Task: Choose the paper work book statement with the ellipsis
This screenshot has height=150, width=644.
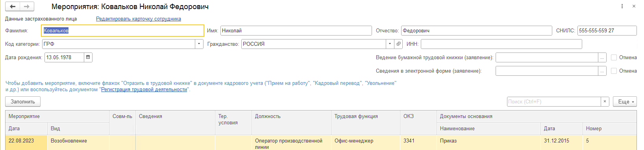Action: click(602, 58)
